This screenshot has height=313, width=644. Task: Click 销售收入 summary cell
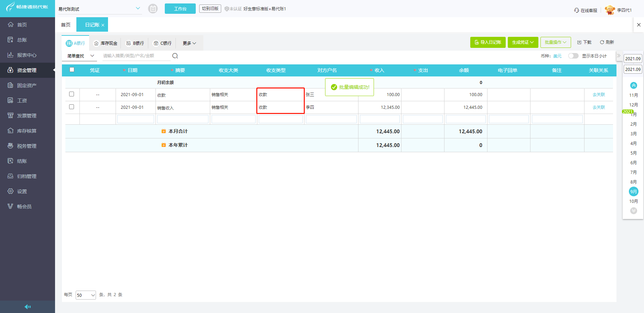click(x=183, y=107)
